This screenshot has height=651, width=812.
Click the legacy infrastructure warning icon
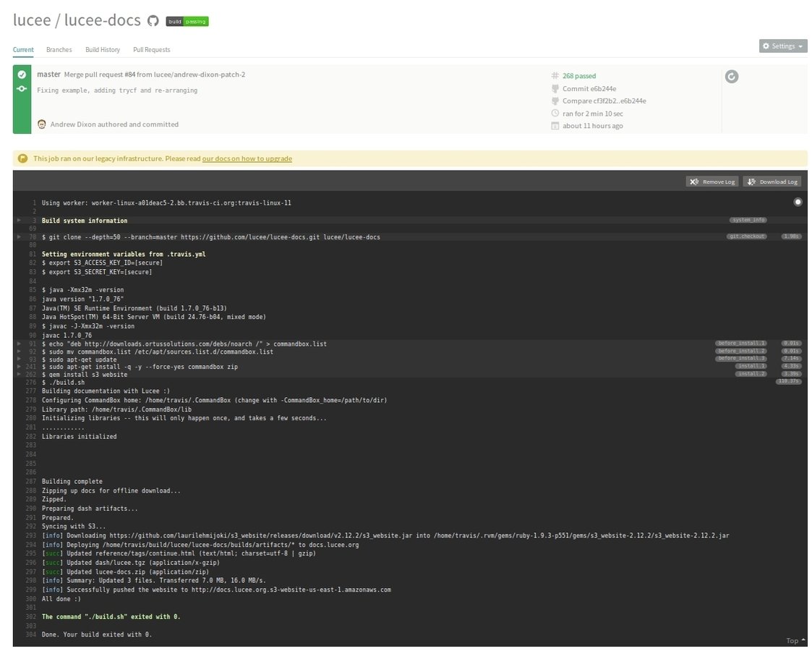(x=22, y=158)
